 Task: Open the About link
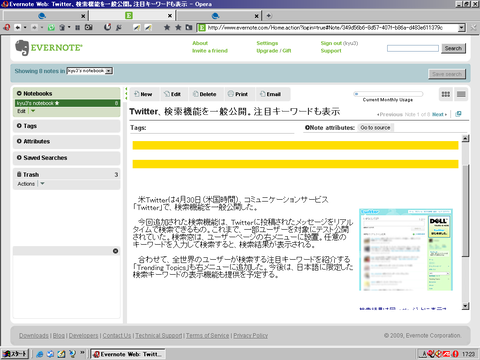point(200,43)
